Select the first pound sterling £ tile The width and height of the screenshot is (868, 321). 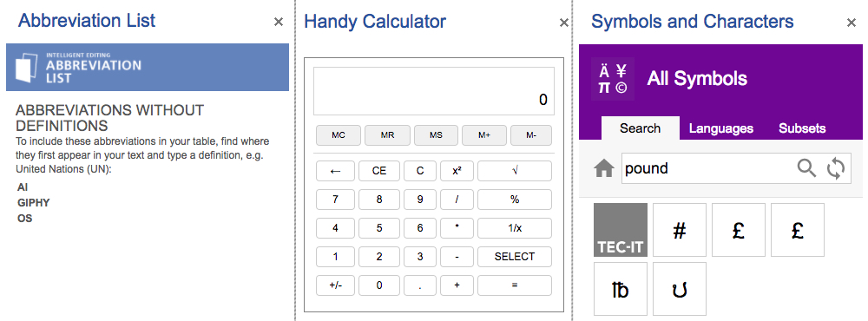(x=739, y=230)
